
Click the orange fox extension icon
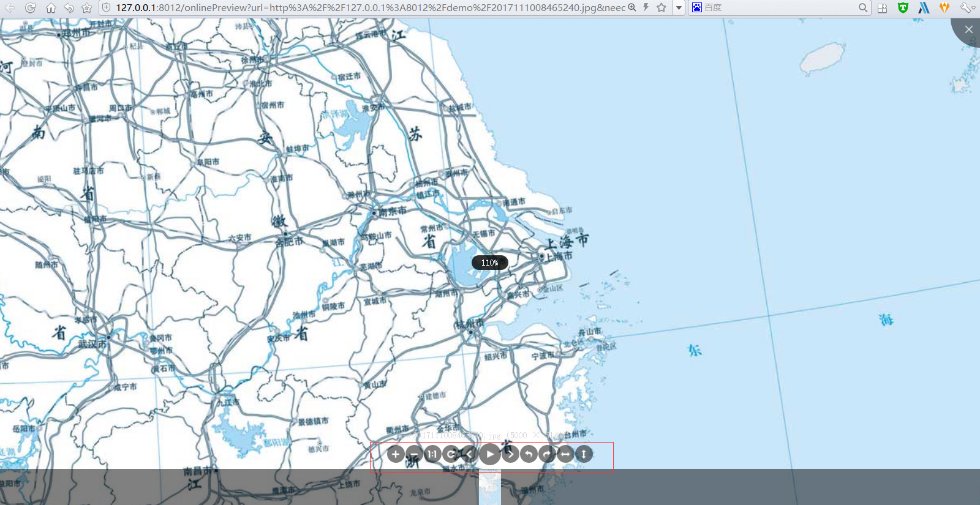[x=944, y=7]
